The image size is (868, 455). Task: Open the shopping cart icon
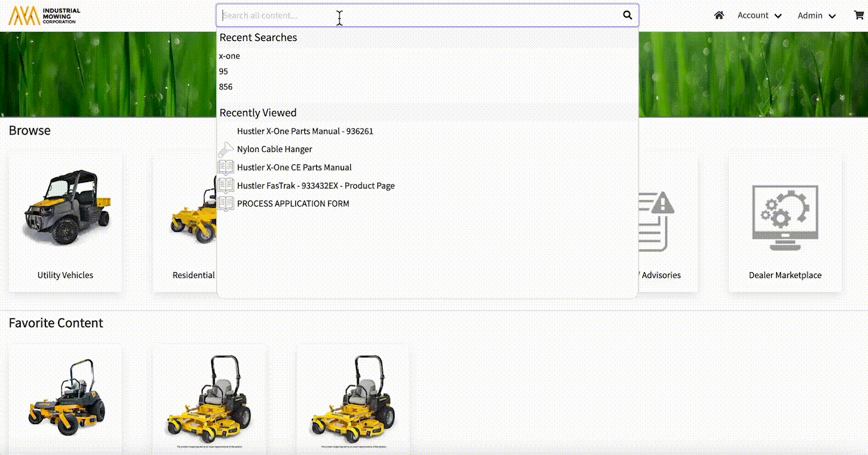859,15
